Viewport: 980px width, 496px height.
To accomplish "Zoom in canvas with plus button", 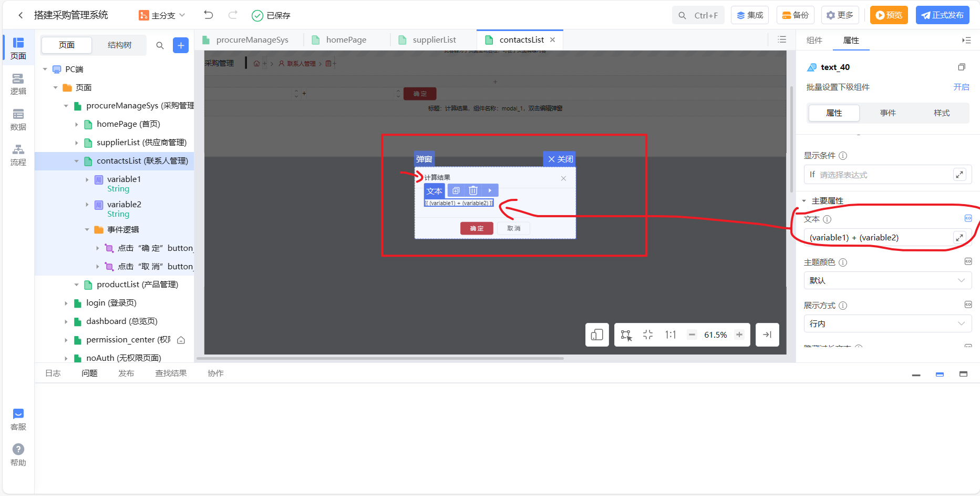I will [x=739, y=335].
